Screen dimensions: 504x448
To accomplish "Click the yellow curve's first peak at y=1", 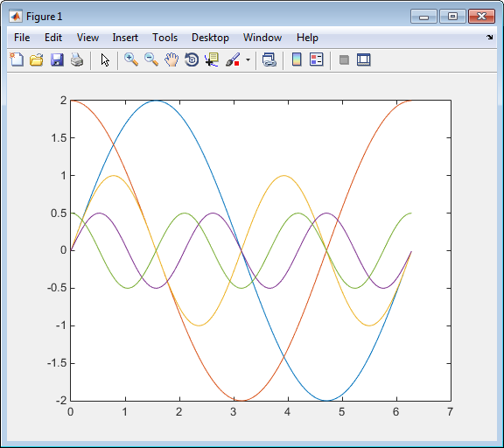I will 114,176.
